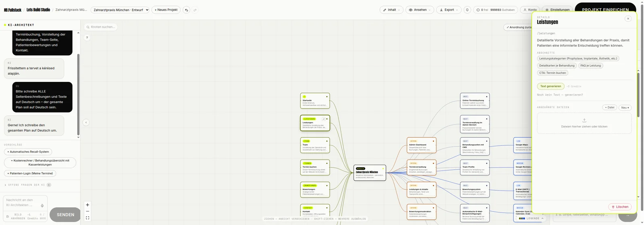
Task: Select the Team page node
Action: click(315, 145)
